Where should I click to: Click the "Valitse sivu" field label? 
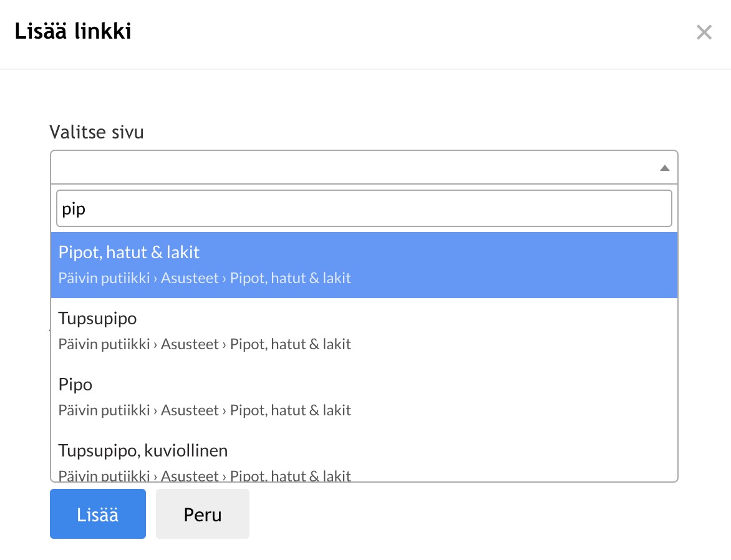[97, 132]
